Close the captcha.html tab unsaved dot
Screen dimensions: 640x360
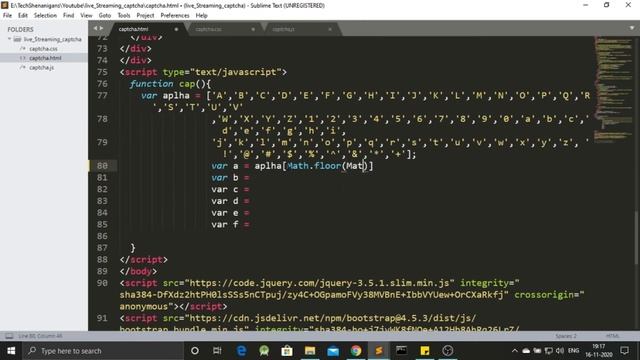(x=176, y=29)
